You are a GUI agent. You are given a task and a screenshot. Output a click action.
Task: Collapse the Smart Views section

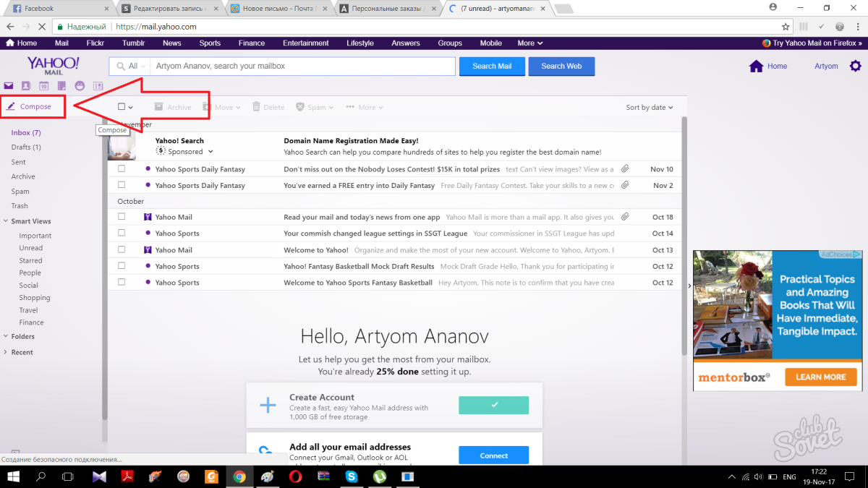click(6, 221)
